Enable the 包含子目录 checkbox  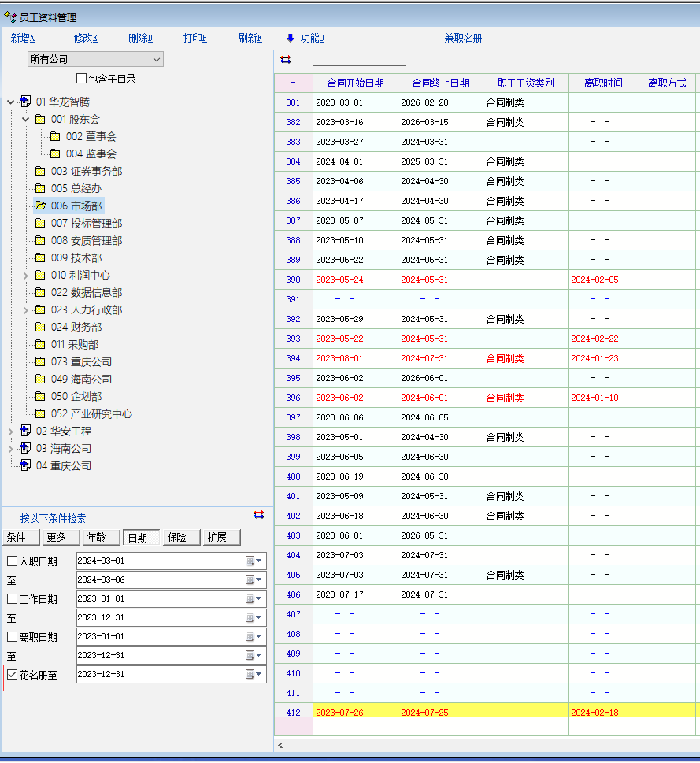pyautogui.click(x=81, y=79)
